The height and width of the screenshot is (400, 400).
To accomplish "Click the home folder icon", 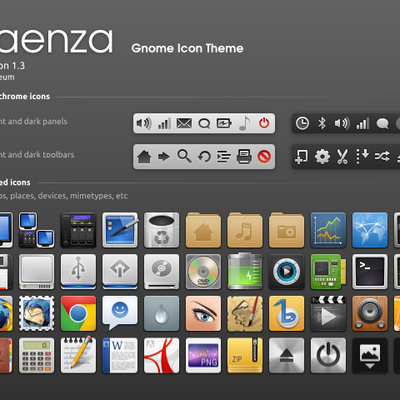I will 203,230.
